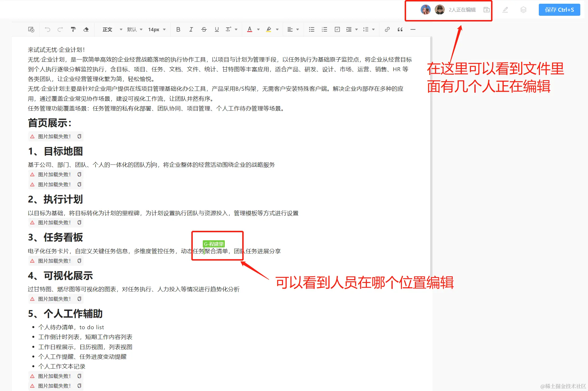588x391 pixels.
Task: Click the G-程建果 collaborator cursor label
Action: pos(214,244)
